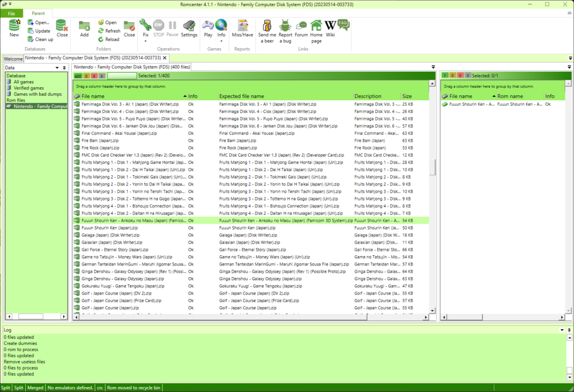Add a folder with Add icon
Viewport: 574px width, 392px height.
tap(84, 28)
